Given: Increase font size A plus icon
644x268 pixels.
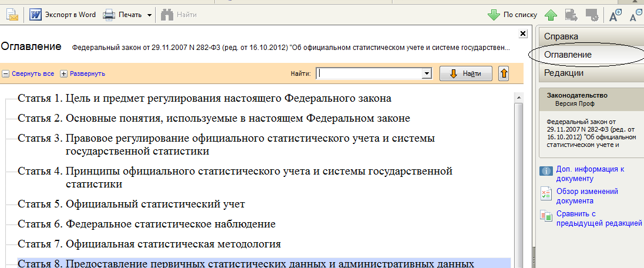Looking at the screenshot, I should click(x=615, y=15).
